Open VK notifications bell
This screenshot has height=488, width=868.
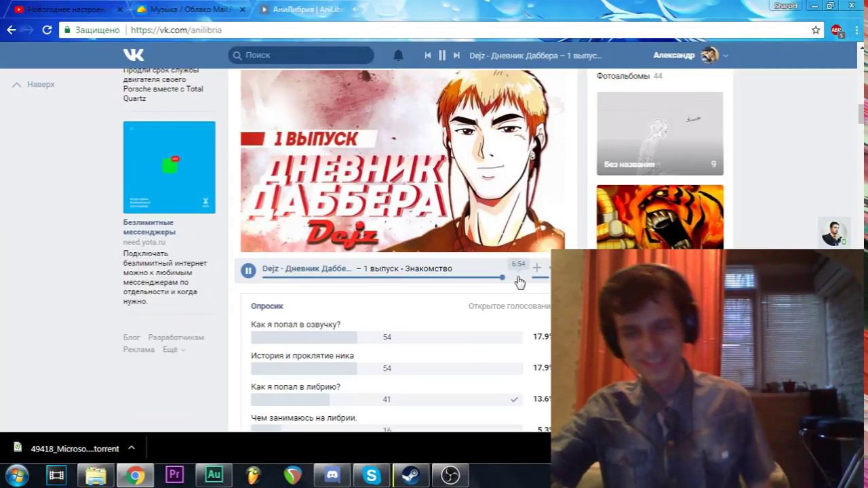coord(399,56)
